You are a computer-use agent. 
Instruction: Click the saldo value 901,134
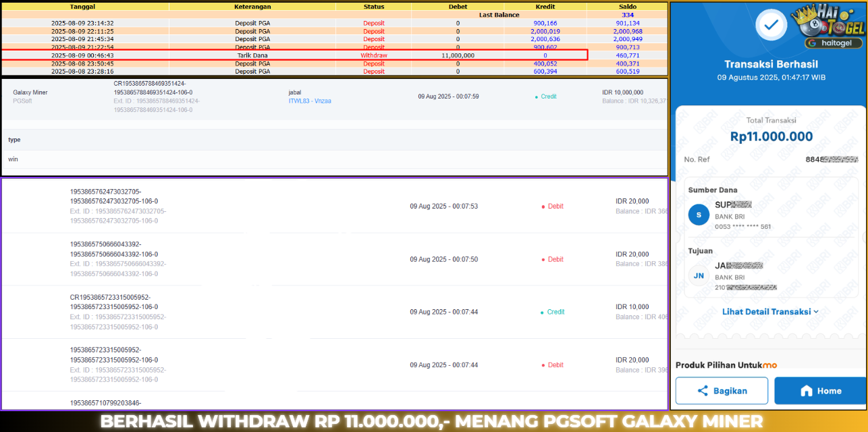(x=627, y=23)
